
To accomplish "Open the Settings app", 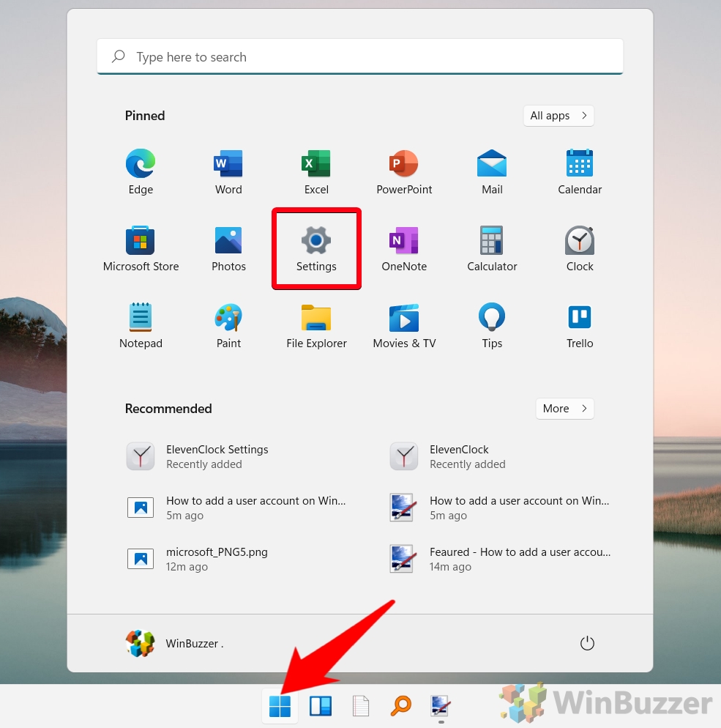I will 316,249.
